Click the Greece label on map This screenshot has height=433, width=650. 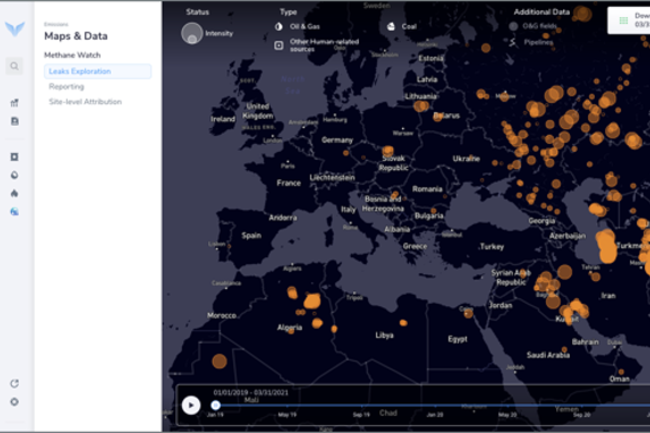[x=415, y=246]
